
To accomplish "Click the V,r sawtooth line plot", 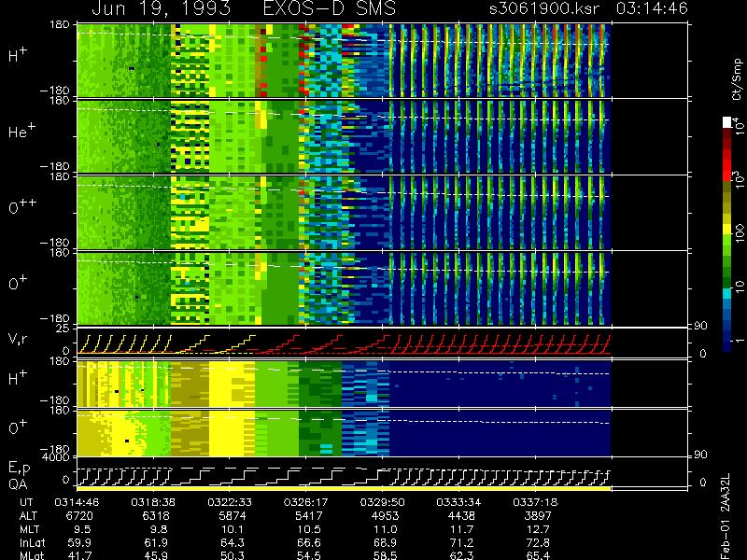I will (344, 343).
